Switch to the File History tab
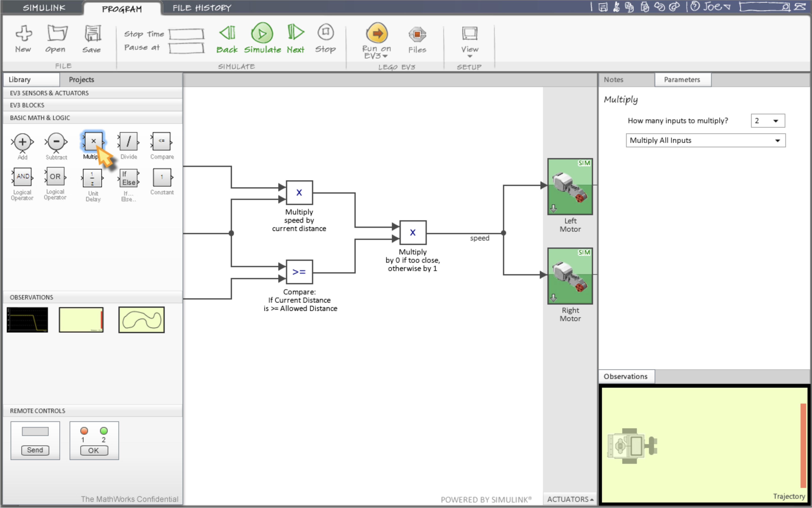The width and height of the screenshot is (812, 508). coord(202,8)
